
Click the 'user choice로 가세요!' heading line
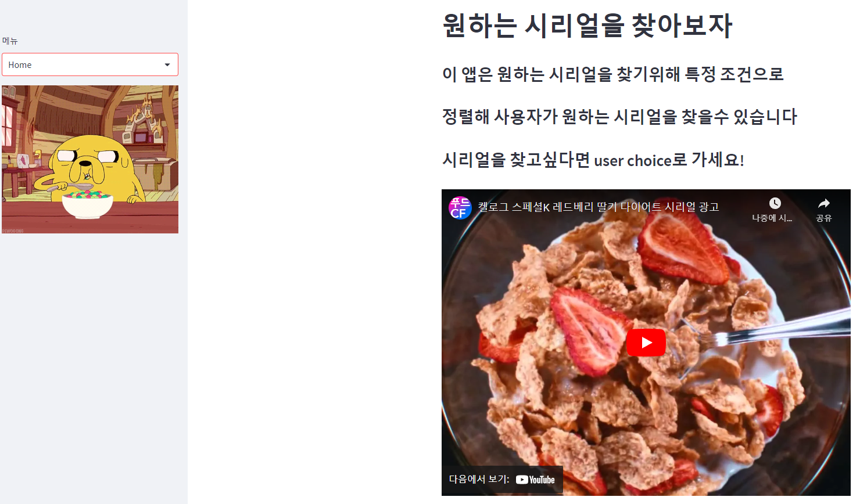click(x=593, y=160)
